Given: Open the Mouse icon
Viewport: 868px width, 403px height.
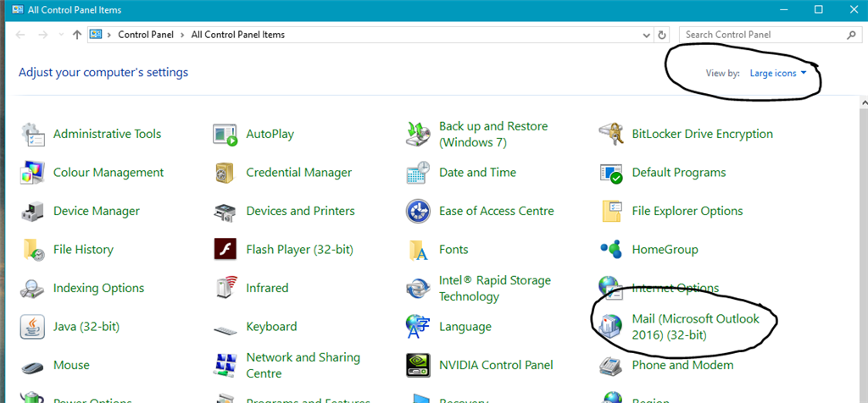Looking at the screenshot, I should pos(33,366).
